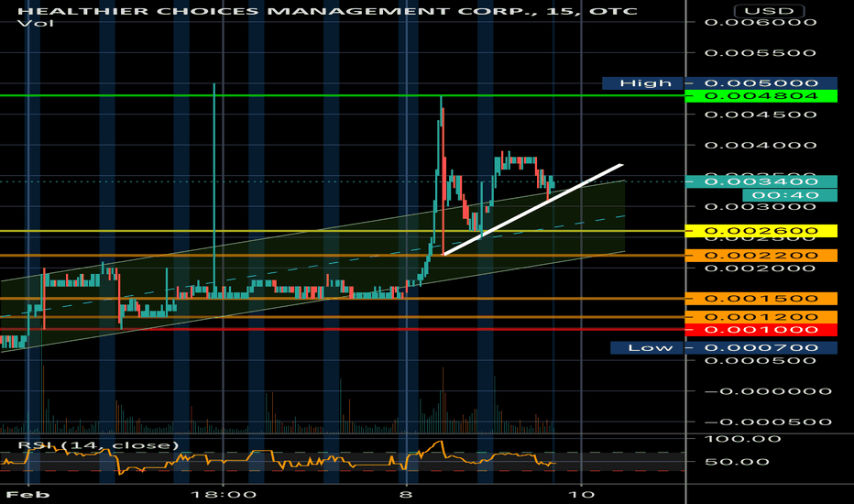The height and width of the screenshot is (504, 854).
Task: Click the RSI (14, close) indicator label
Action: 98,445
